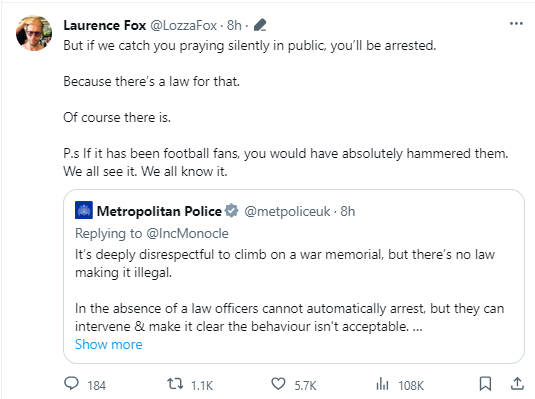Viewport: 535px width, 399px height.
Task: View edit history via the pencil icon
Action: [260, 25]
